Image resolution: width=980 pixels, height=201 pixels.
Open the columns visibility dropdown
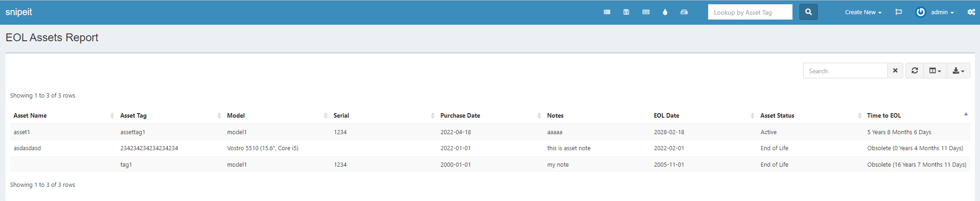[x=935, y=71]
